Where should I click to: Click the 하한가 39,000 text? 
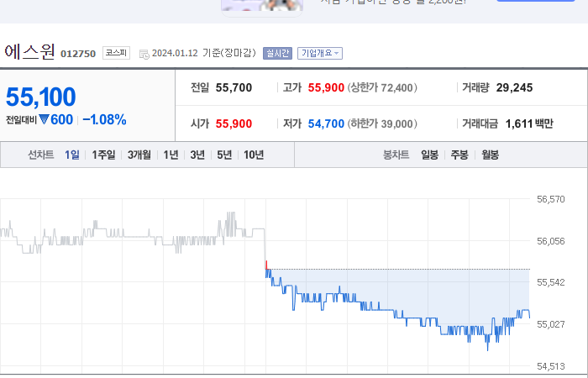[382, 123]
